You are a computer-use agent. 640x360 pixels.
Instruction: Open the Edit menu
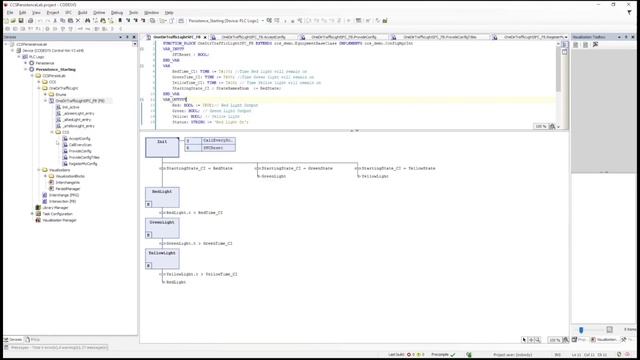pos(22,13)
